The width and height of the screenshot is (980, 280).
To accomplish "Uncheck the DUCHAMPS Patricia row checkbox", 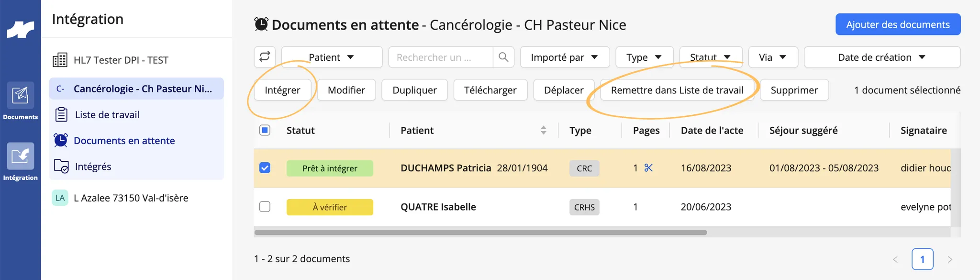I will [x=265, y=168].
